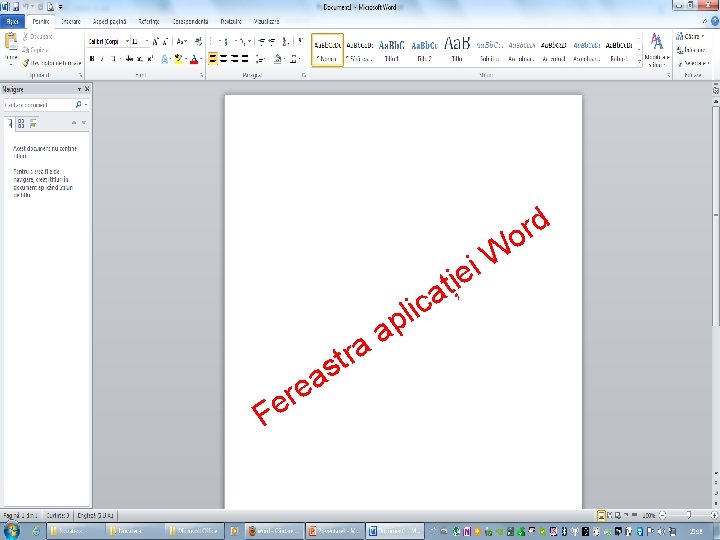Select Center paragraph alignment

coord(224,59)
